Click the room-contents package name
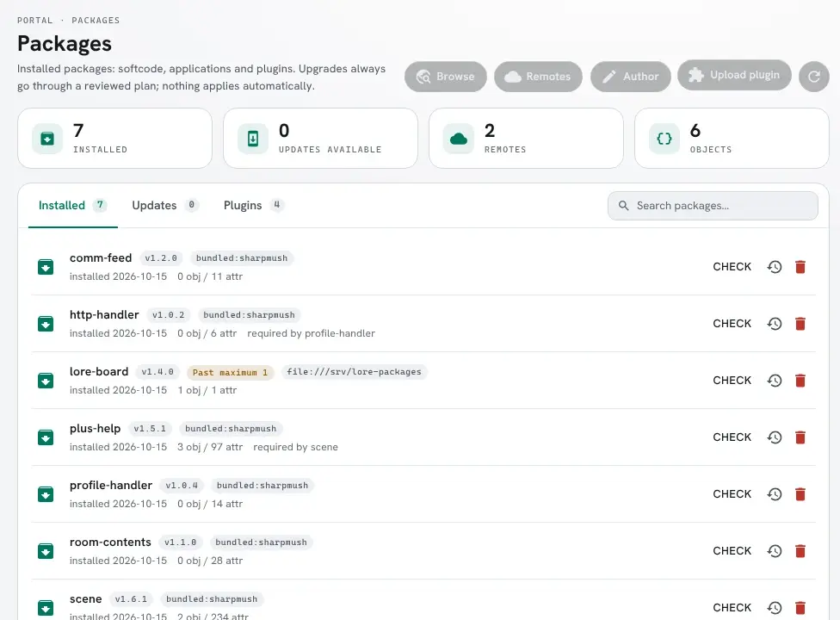The image size is (840, 620). (110, 542)
